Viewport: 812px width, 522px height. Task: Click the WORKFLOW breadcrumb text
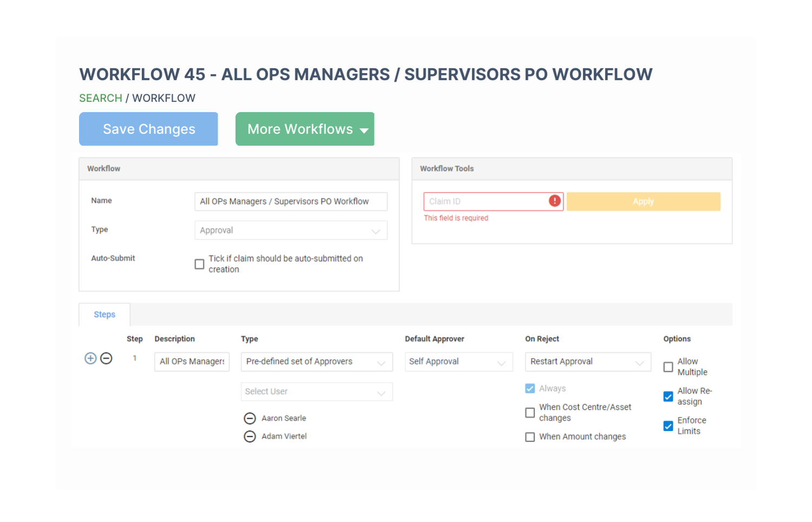coord(164,98)
